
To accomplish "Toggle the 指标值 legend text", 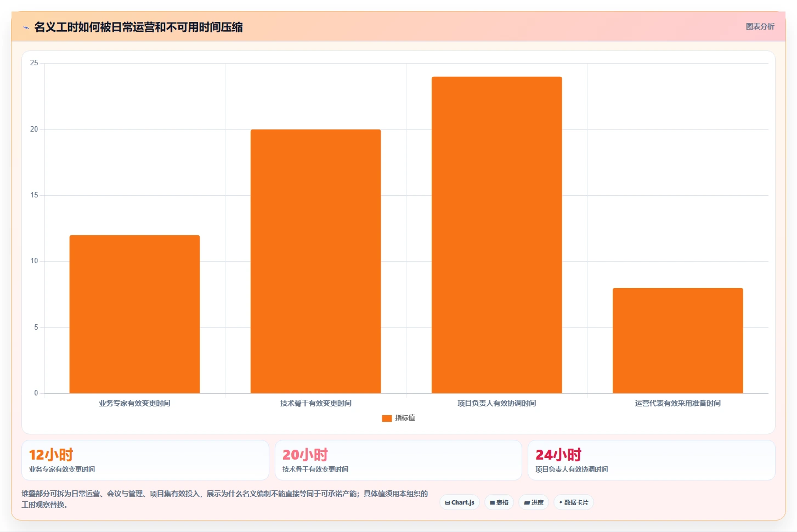I will (x=405, y=418).
